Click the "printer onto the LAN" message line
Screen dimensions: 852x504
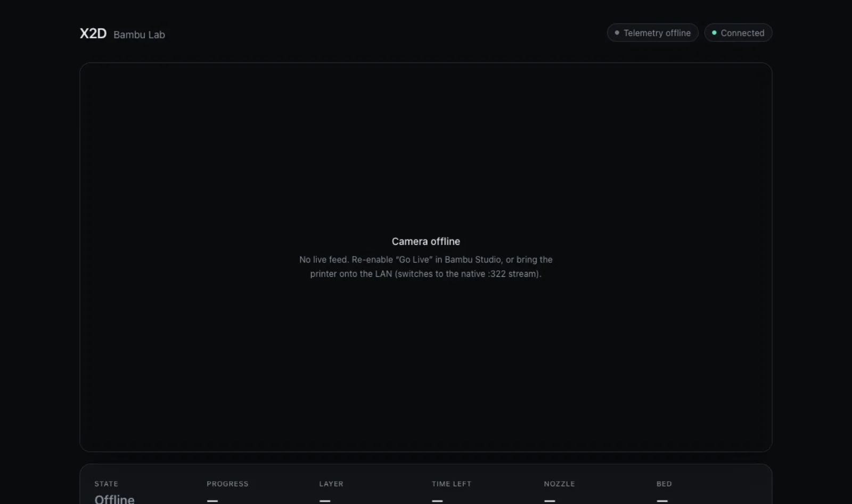(x=426, y=274)
